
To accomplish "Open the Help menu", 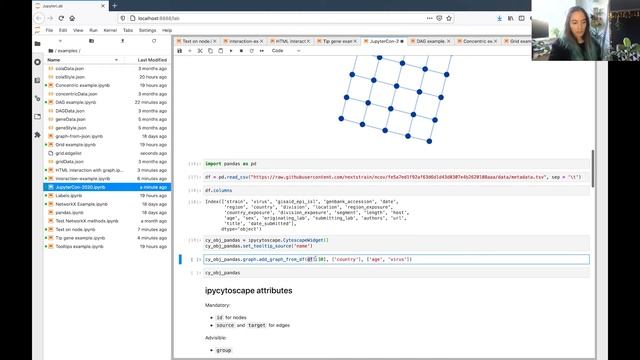I will (x=167, y=30).
